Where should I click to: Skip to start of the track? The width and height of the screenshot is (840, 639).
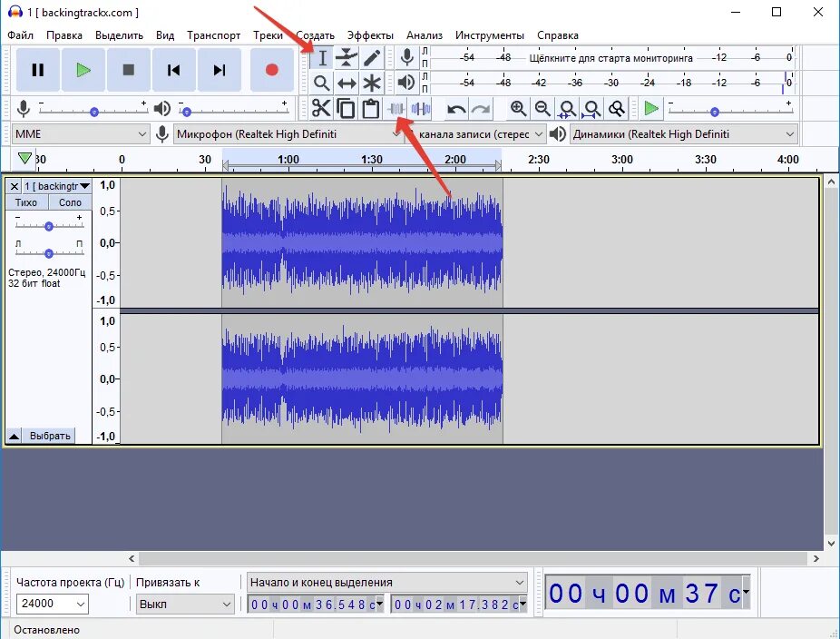[173, 70]
